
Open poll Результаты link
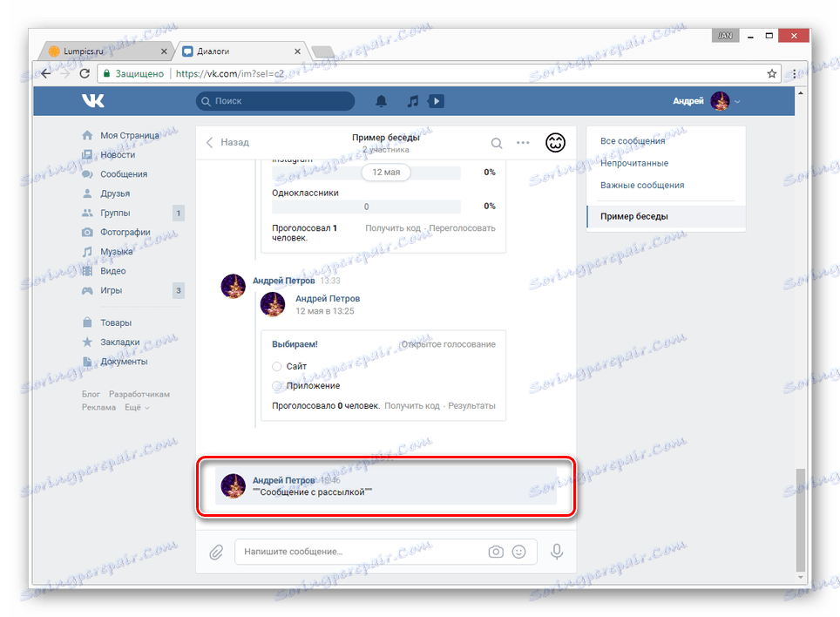[x=475, y=404]
